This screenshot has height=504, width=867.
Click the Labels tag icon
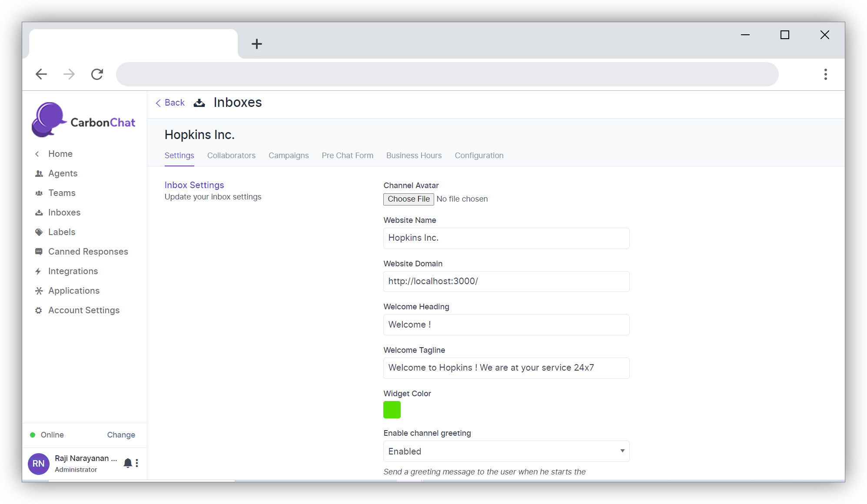pyautogui.click(x=39, y=232)
